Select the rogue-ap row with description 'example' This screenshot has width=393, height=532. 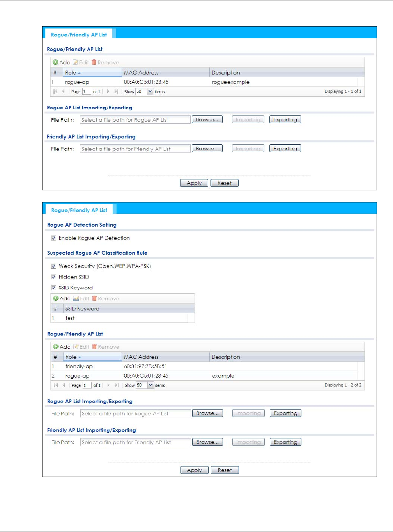click(x=204, y=376)
